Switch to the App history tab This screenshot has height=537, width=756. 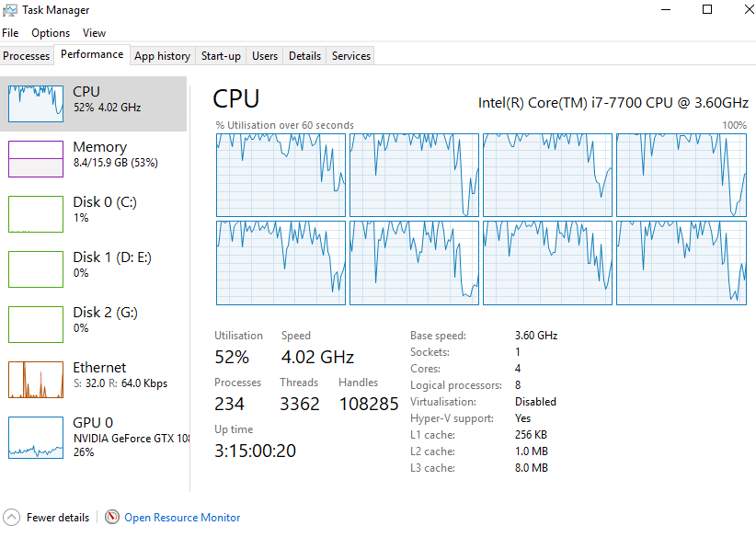[x=162, y=56]
